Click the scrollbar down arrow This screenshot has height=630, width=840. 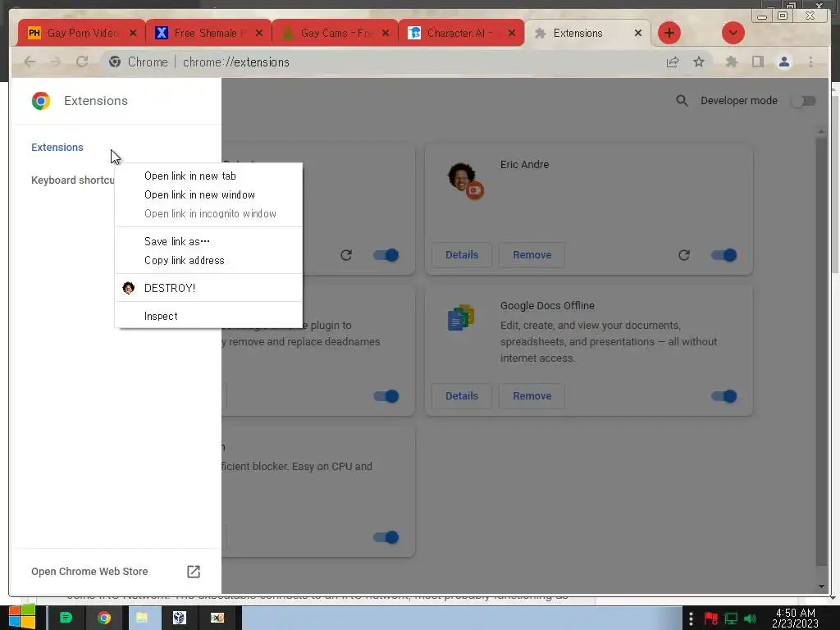822,587
